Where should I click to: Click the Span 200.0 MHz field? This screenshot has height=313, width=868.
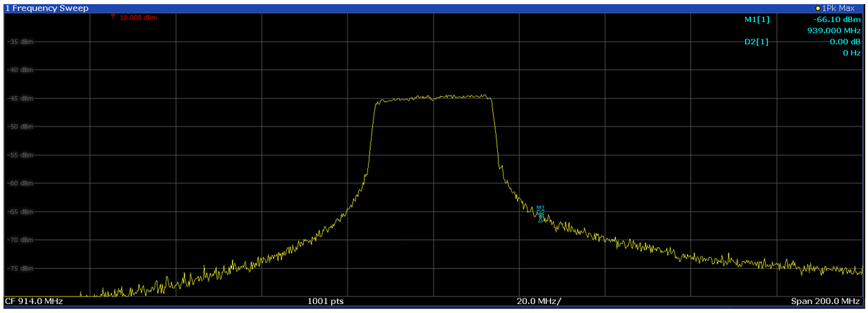click(x=826, y=301)
